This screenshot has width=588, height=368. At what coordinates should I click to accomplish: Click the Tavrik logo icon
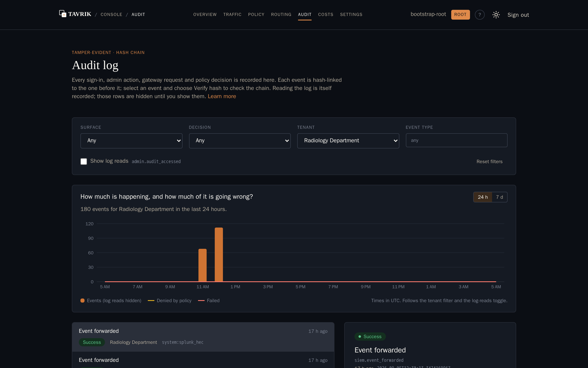pyautogui.click(x=63, y=14)
